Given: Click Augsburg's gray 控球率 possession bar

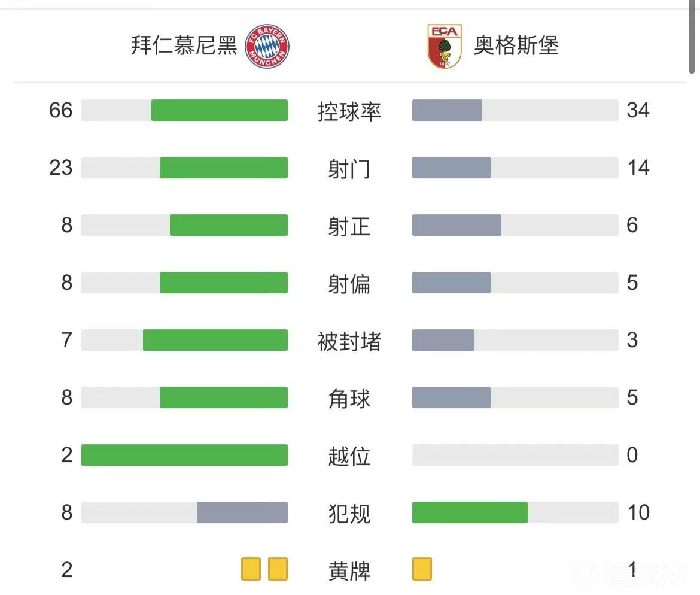Looking at the screenshot, I should (x=447, y=110).
